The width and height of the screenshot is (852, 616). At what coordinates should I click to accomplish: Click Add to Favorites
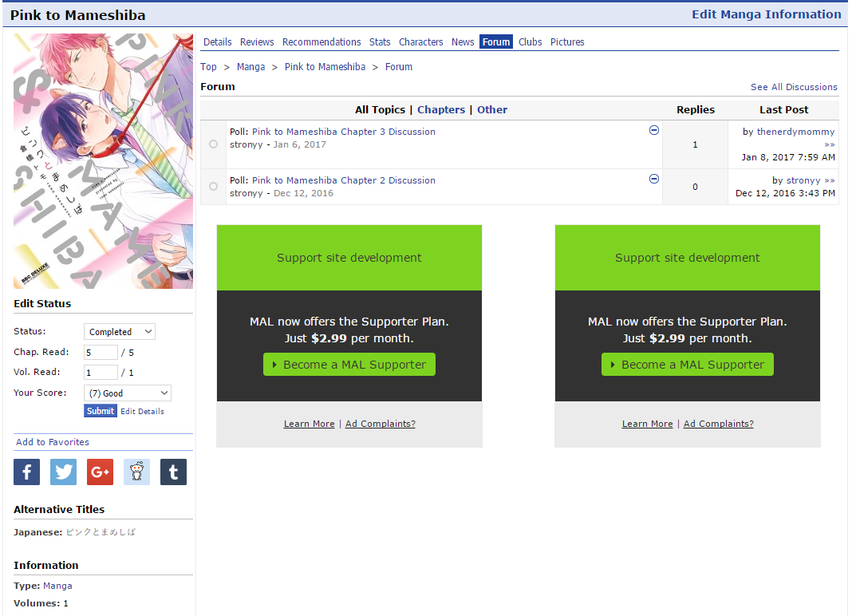click(53, 442)
